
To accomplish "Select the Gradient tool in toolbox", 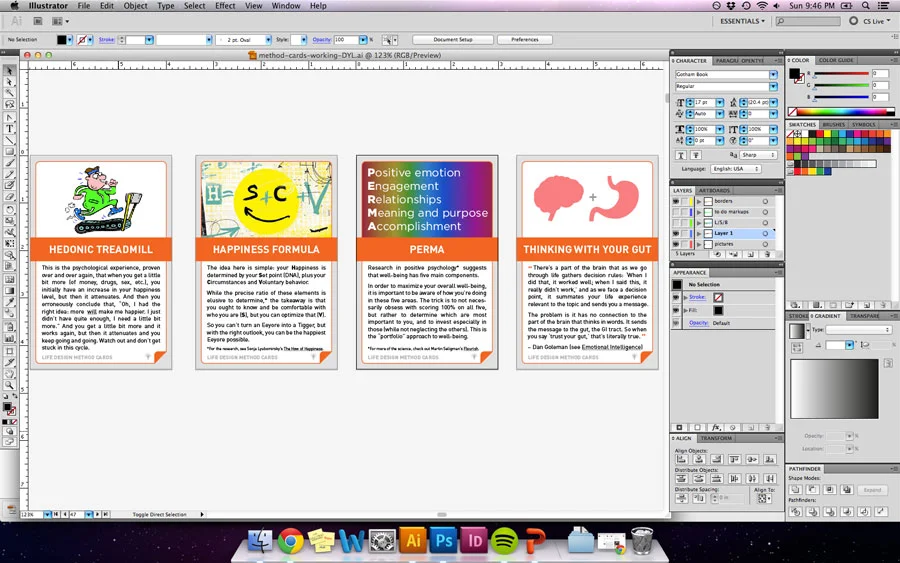I will 9,291.
